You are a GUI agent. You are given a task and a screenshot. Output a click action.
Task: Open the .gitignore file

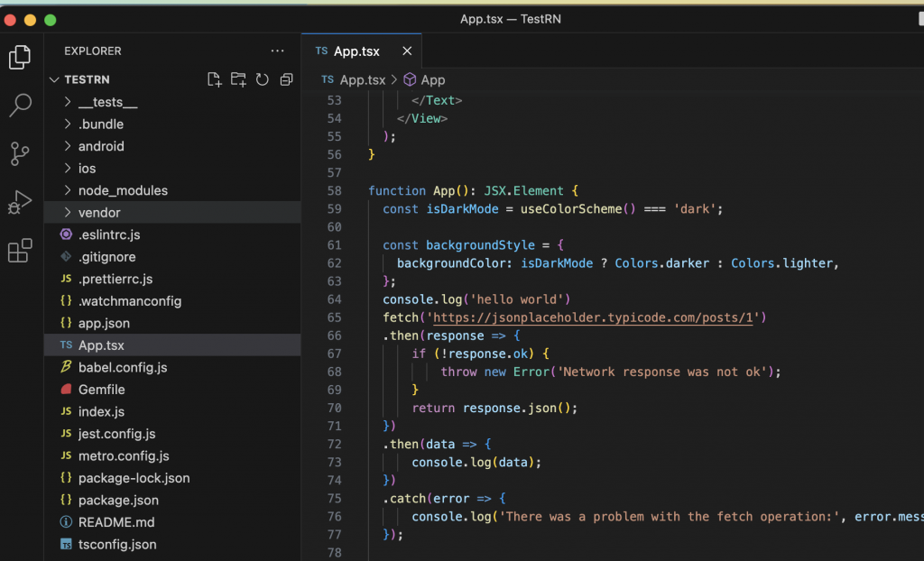click(x=172, y=257)
